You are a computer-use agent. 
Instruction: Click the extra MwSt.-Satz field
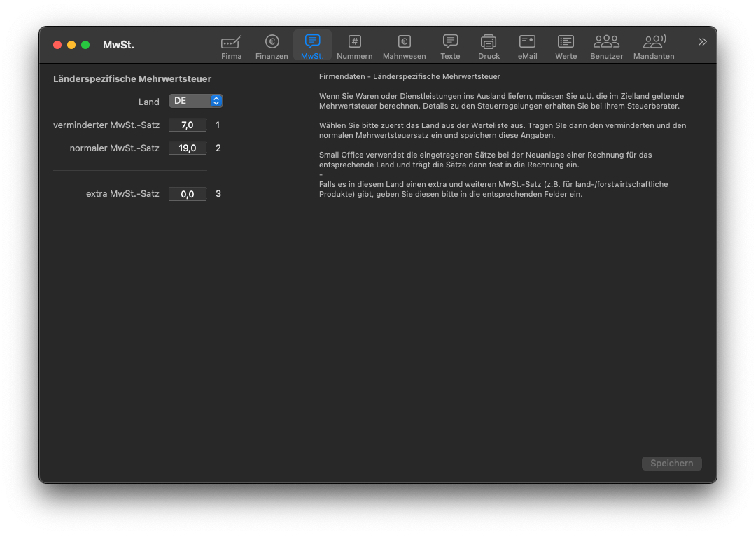[x=188, y=194]
